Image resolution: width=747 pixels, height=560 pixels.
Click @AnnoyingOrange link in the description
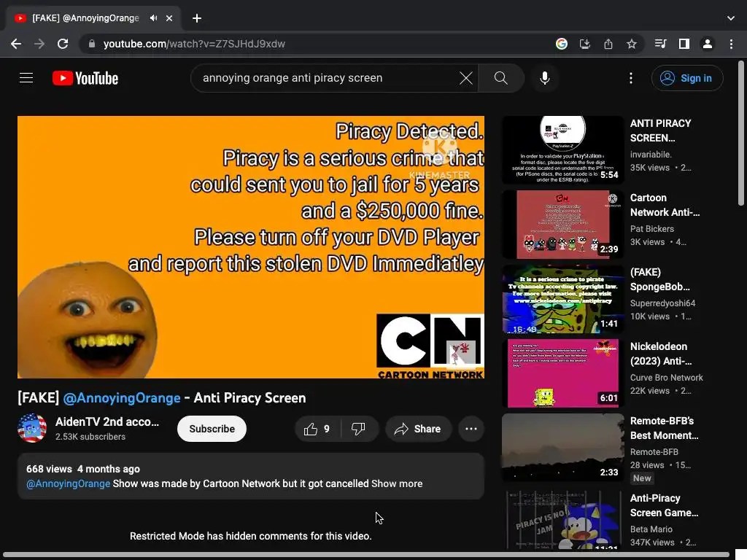point(68,483)
